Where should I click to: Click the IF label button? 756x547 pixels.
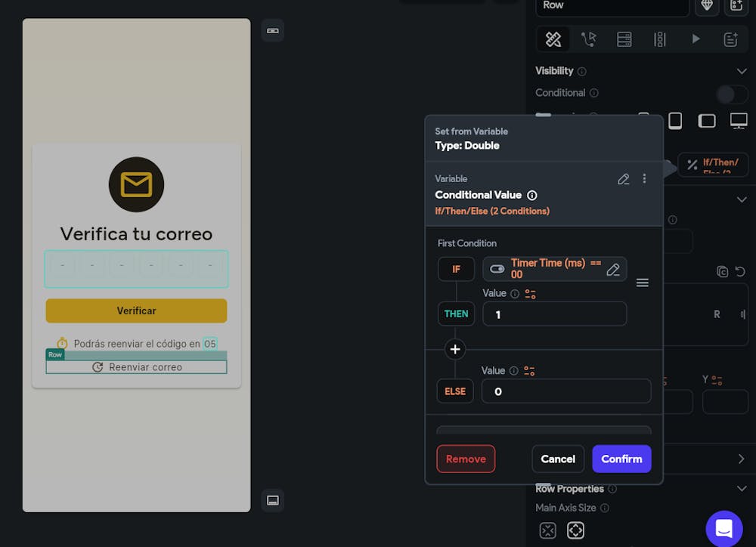point(456,269)
